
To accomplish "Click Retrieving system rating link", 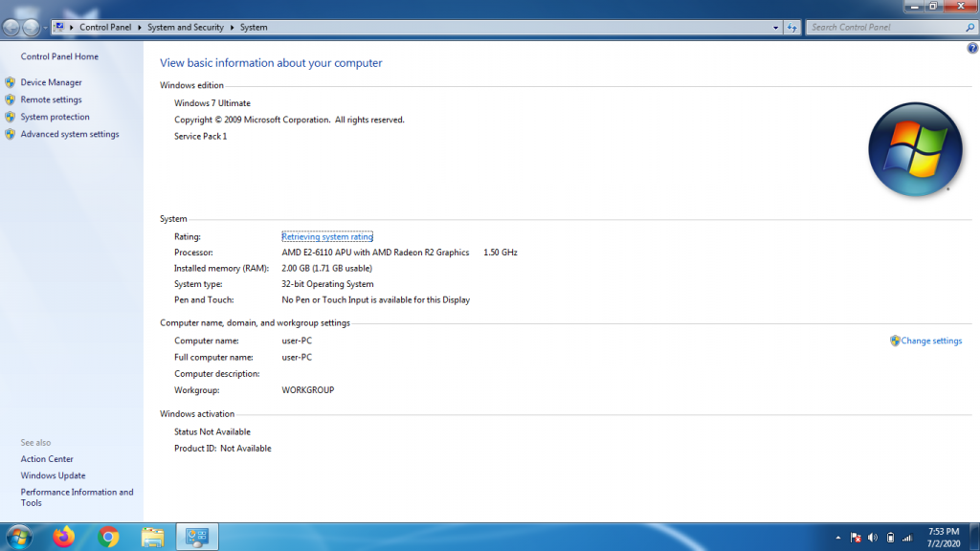I will click(327, 237).
